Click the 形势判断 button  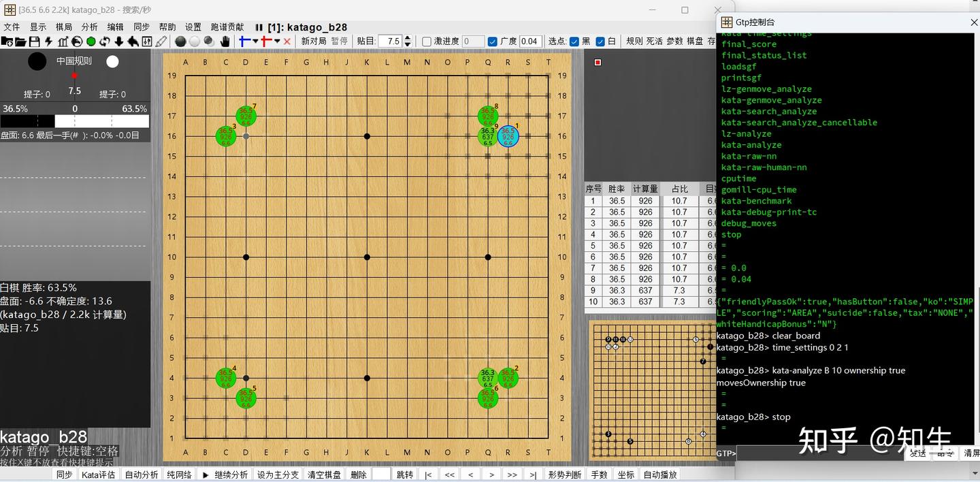(564, 474)
